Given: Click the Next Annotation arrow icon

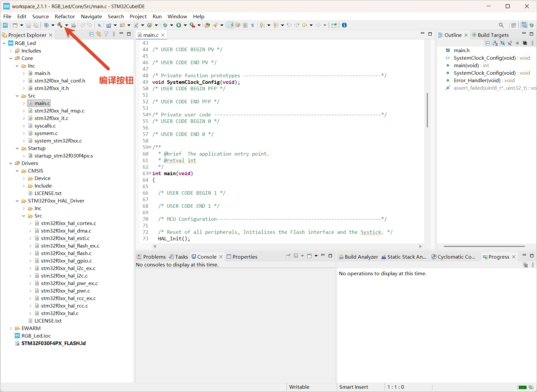Looking at the screenshot, I should (x=262, y=25).
